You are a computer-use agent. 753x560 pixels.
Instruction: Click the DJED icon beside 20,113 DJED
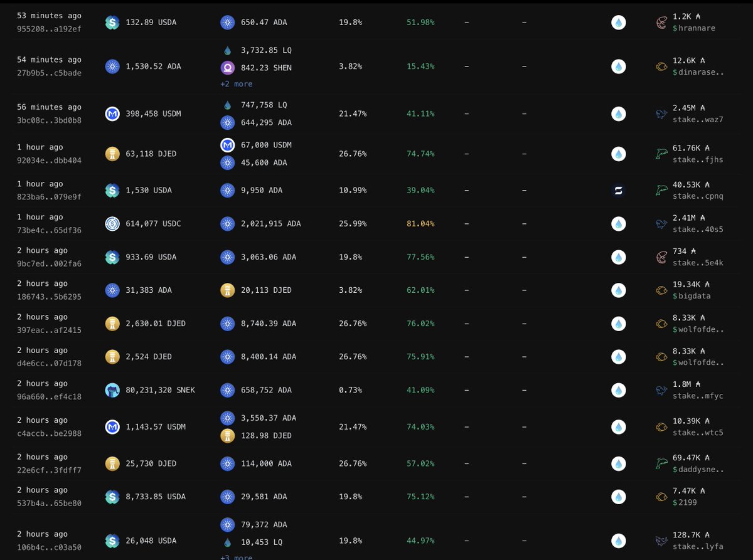tap(227, 290)
